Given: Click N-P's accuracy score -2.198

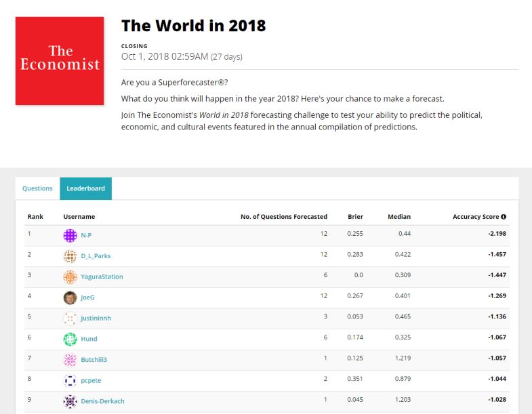Looking at the screenshot, I should pos(497,234).
